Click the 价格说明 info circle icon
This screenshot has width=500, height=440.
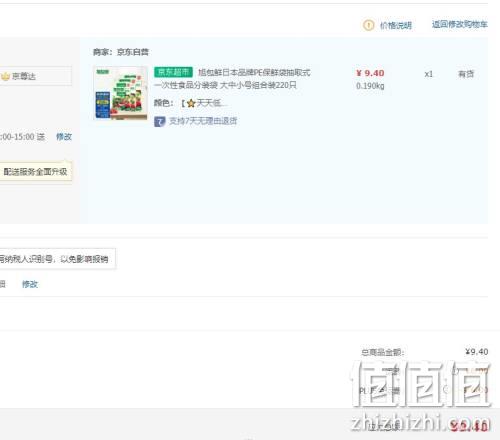(368, 25)
